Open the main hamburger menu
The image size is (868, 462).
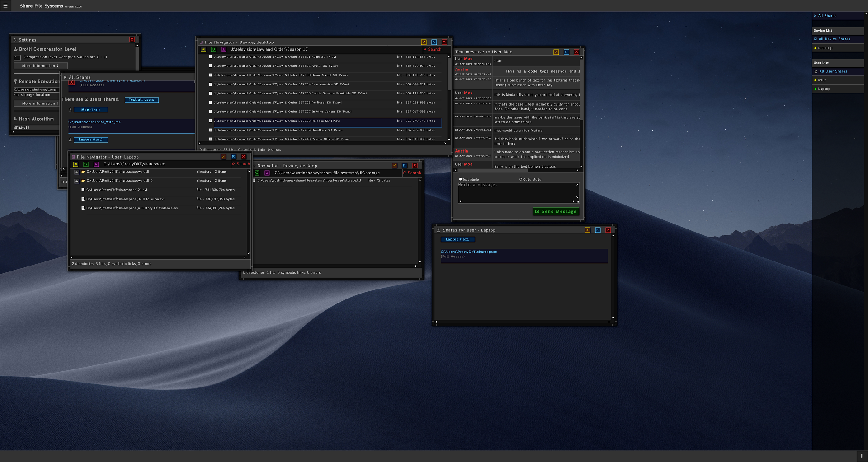(x=5, y=6)
